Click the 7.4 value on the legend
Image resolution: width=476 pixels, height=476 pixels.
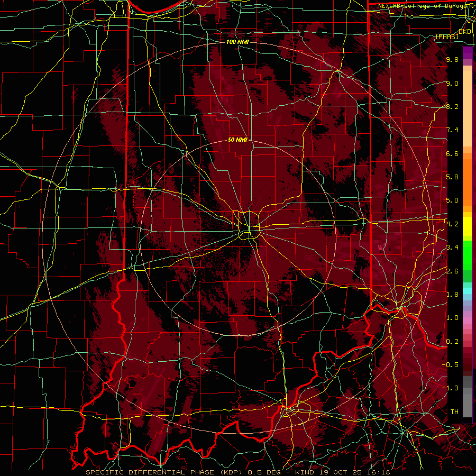(452, 130)
